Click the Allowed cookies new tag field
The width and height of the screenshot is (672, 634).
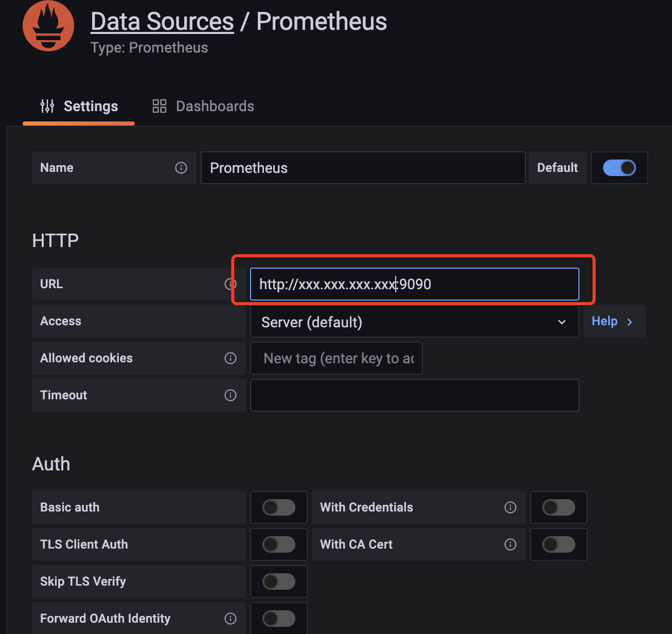337,358
